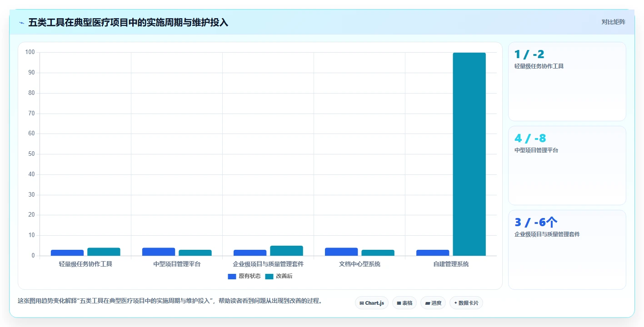Screen dimensions: 644x327
Task: Click the value 1 / -2
Action: coord(529,54)
